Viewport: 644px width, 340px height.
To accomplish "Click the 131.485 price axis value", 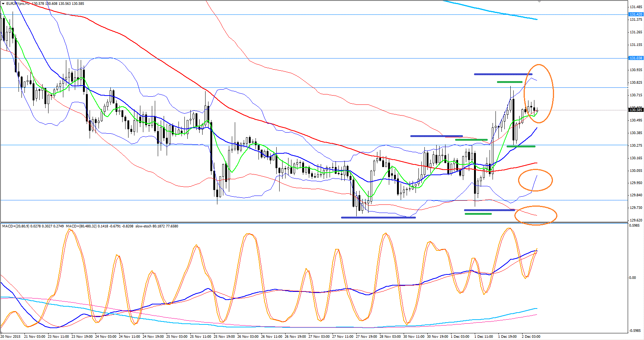I will [x=636, y=7].
